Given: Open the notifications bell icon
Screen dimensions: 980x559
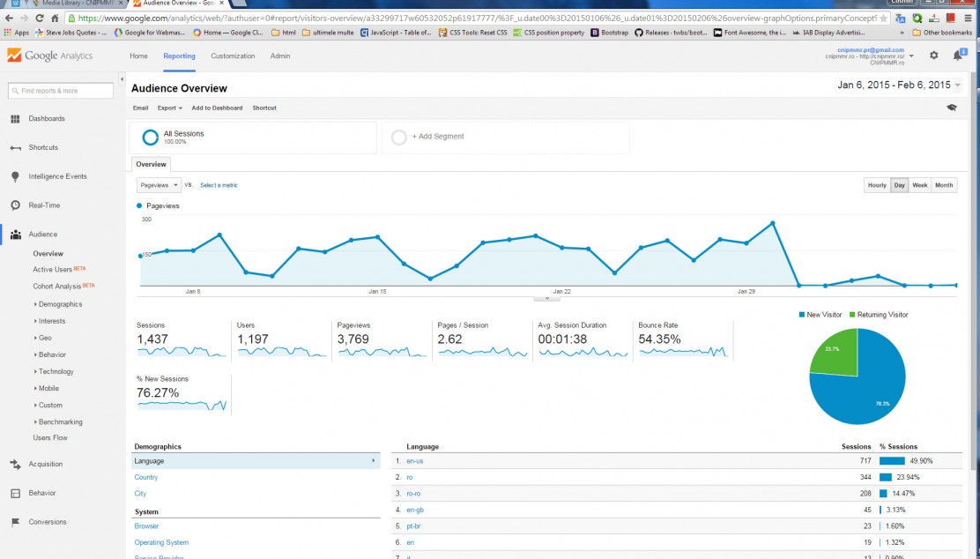Looking at the screenshot, I should pos(957,56).
